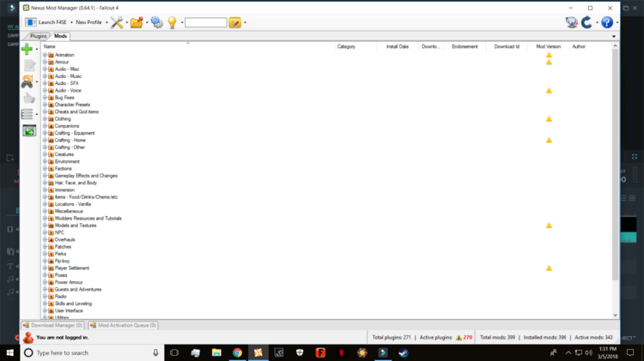The height and width of the screenshot is (361, 644).
Task: Open the Download Manager (0) tab
Action: tap(53, 325)
